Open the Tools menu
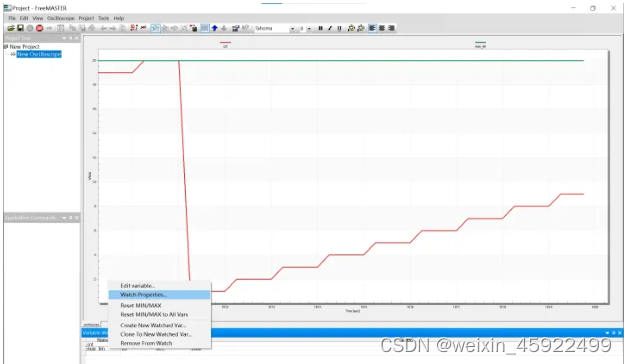The width and height of the screenshot is (627, 364). click(104, 18)
